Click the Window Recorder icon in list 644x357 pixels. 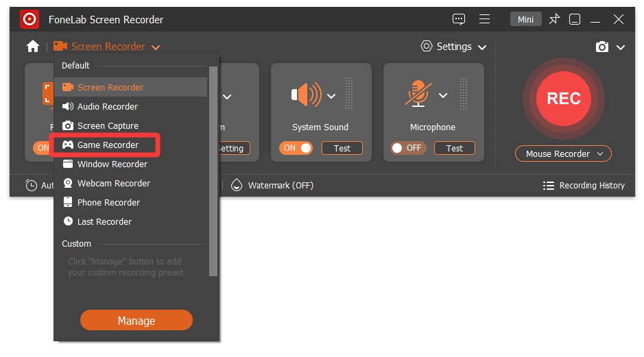[68, 164]
